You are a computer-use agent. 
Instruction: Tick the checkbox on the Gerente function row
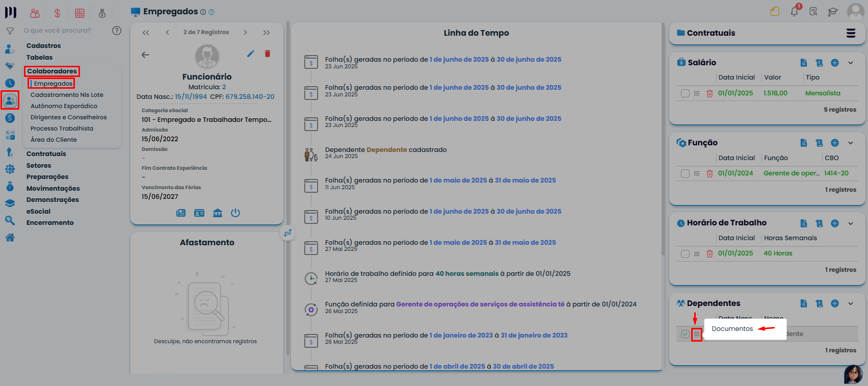coord(685,173)
